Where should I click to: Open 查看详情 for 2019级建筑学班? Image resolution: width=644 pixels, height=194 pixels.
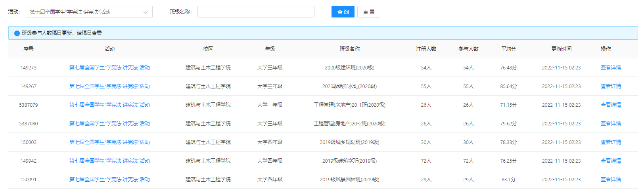click(611, 161)
